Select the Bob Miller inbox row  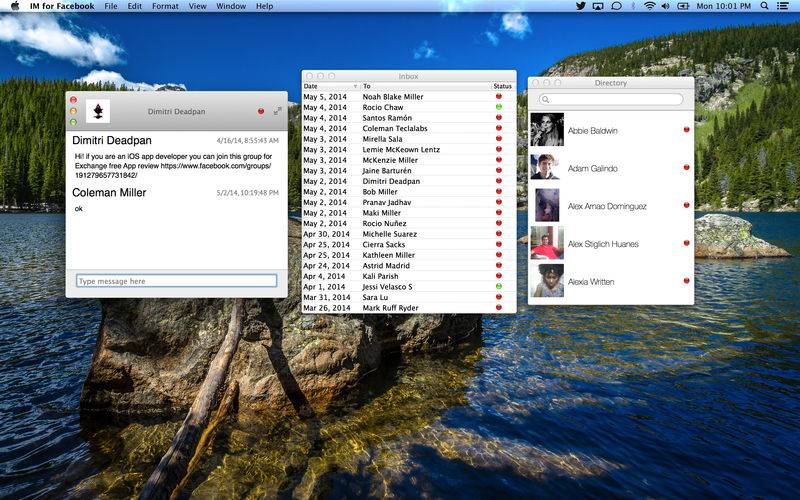pos(409,192)
